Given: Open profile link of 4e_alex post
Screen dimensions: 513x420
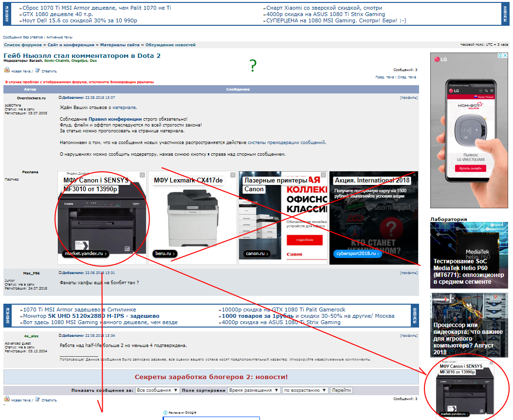Looking at the screenshot, I should 409,336.
